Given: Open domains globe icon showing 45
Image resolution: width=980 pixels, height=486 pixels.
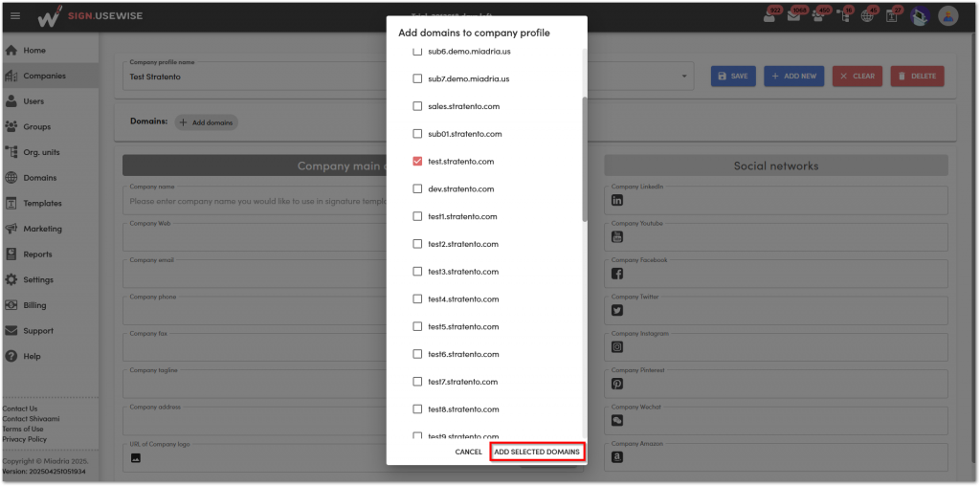Looking at the screenshot, I should click(x=868, y=15).
